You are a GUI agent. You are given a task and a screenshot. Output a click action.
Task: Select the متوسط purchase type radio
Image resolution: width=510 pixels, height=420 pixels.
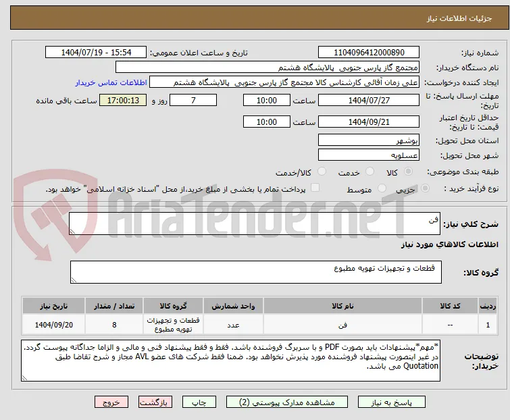click(382, 188)
